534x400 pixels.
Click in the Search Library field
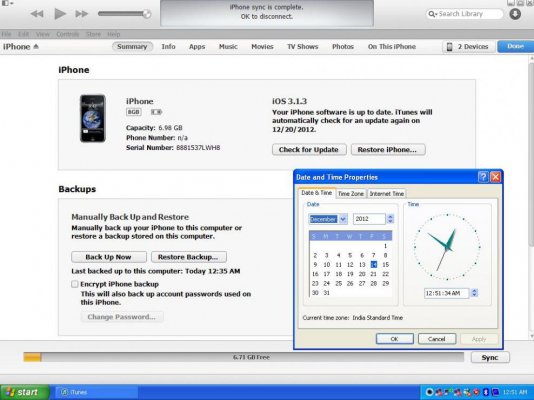point(465,14)
